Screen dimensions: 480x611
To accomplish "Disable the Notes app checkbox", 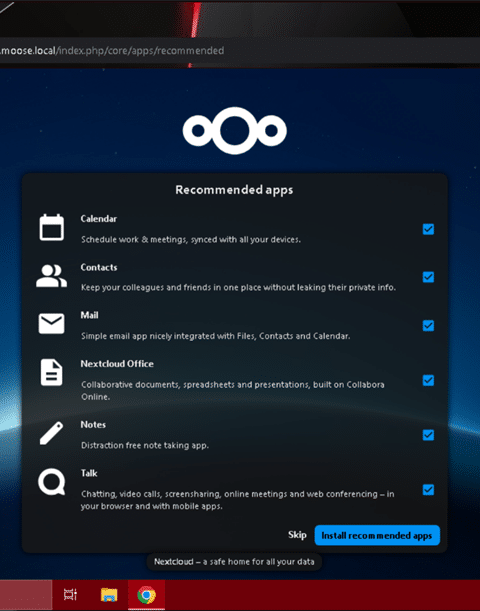I will pyautogui.click(x=428, y=435).
